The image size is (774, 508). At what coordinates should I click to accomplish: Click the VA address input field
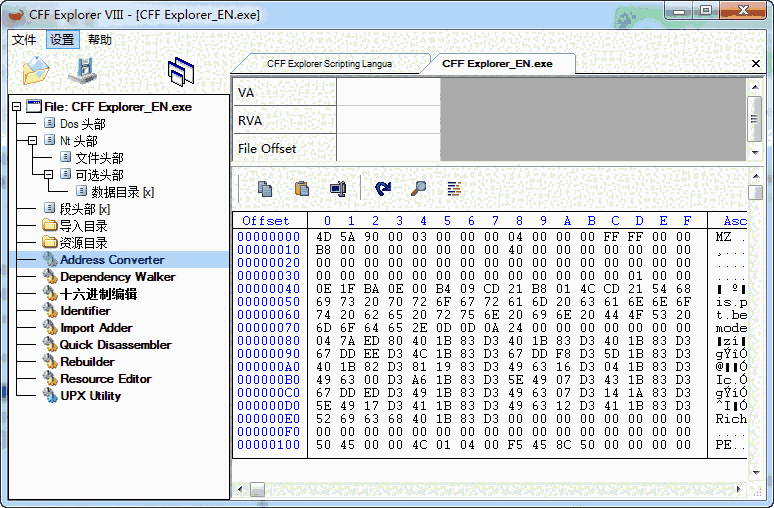tap(388, 93)
